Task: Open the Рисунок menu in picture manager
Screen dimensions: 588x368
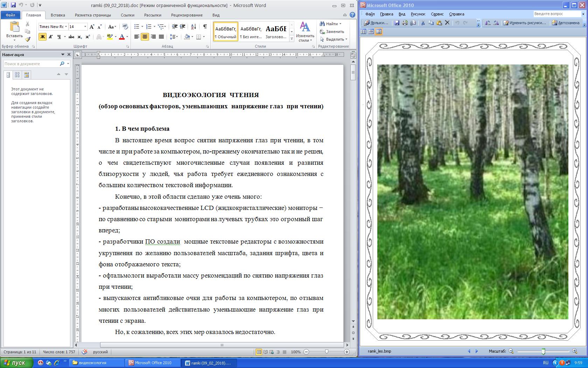Action: point(418,14)
